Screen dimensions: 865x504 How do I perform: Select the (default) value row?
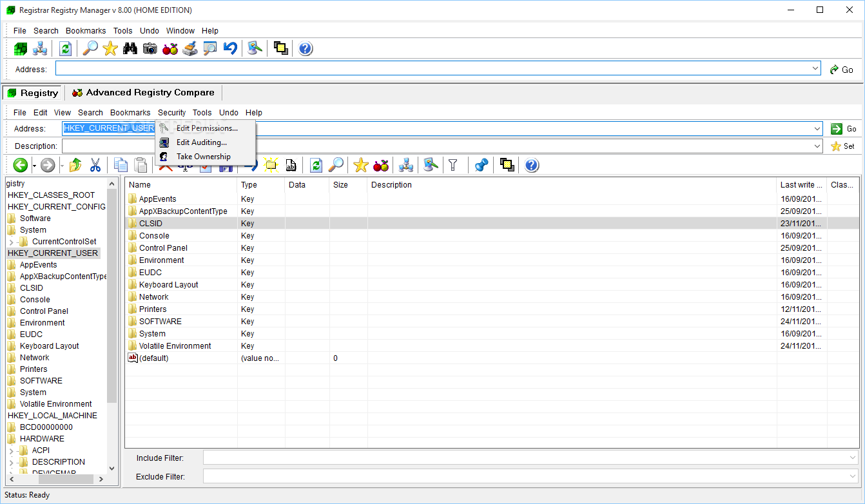click(492, 358)
